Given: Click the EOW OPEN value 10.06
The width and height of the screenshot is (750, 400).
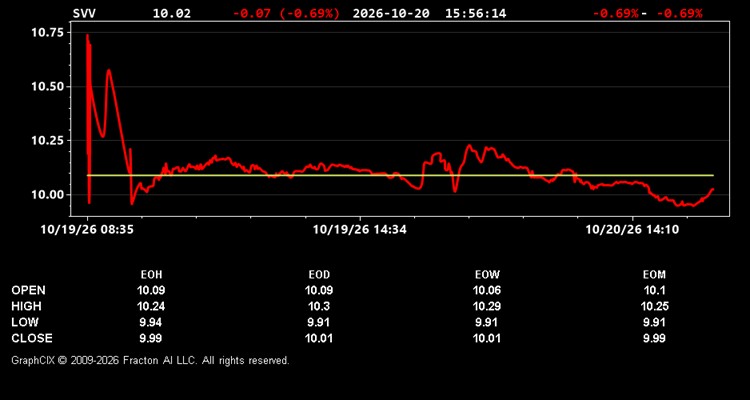Looking at the screenshot, I should (487, 290).
